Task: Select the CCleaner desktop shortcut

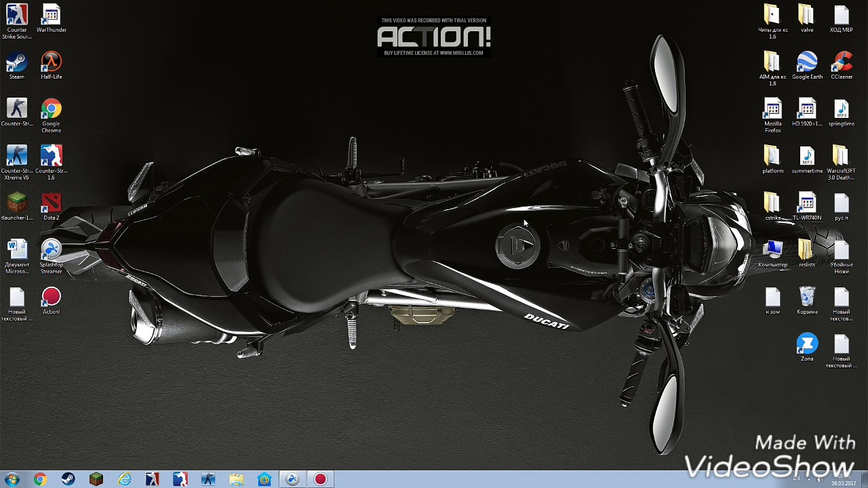Action: click(x=842, y=66)
